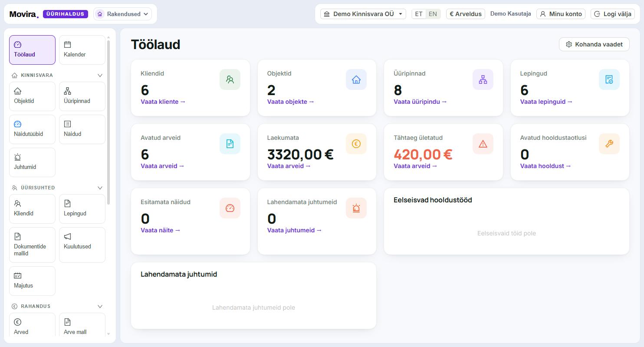Click the sidebar scroll down arrow

pyautogui.click(x=108, y=334)
